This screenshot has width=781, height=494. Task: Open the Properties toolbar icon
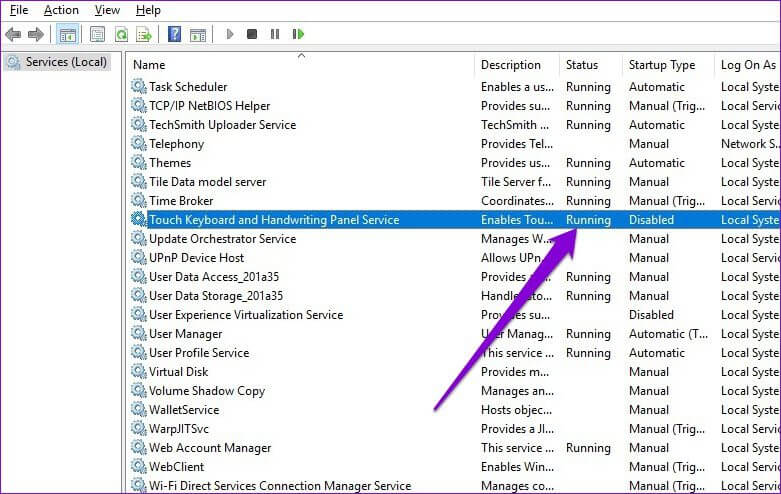[x=97, y=34]
